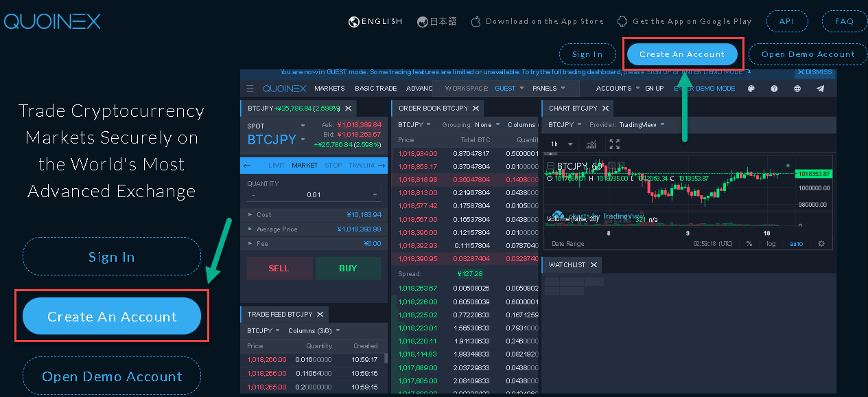Expand trade feed BTCJPY pair dropdown

click(264, 331)
